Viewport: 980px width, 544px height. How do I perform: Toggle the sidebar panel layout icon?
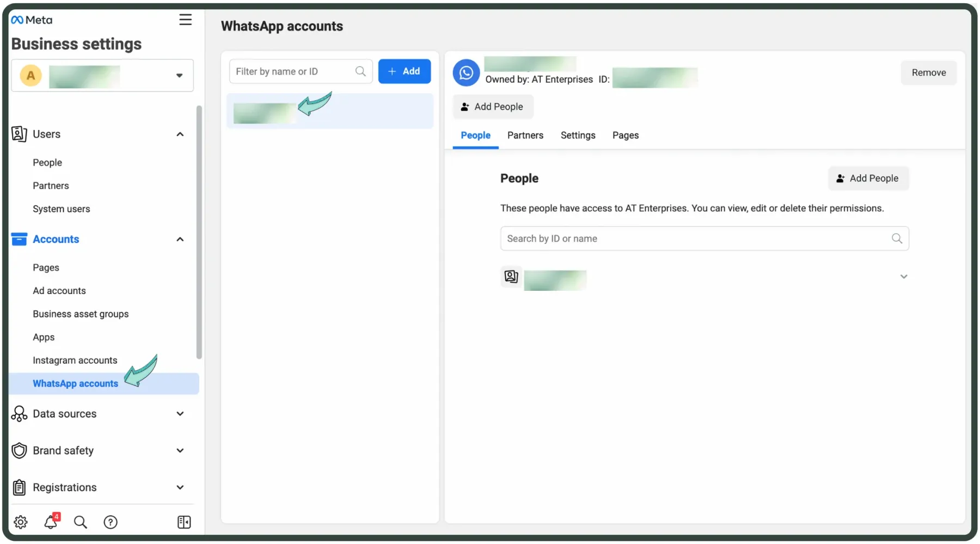[184, 522]
